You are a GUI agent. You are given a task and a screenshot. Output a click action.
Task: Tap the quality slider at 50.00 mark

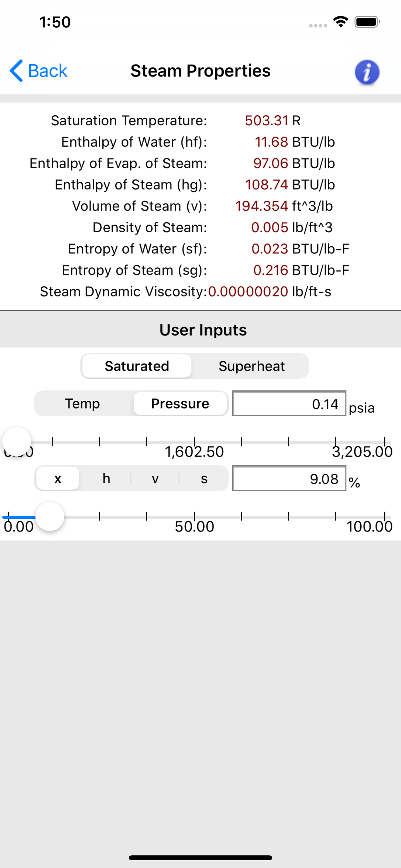tap(194, 517)
